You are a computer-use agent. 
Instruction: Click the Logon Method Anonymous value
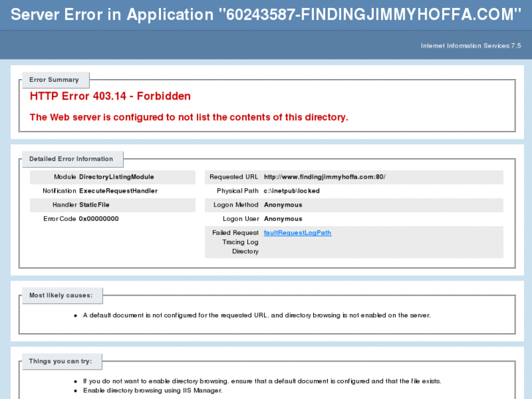(x=283, y=205)
